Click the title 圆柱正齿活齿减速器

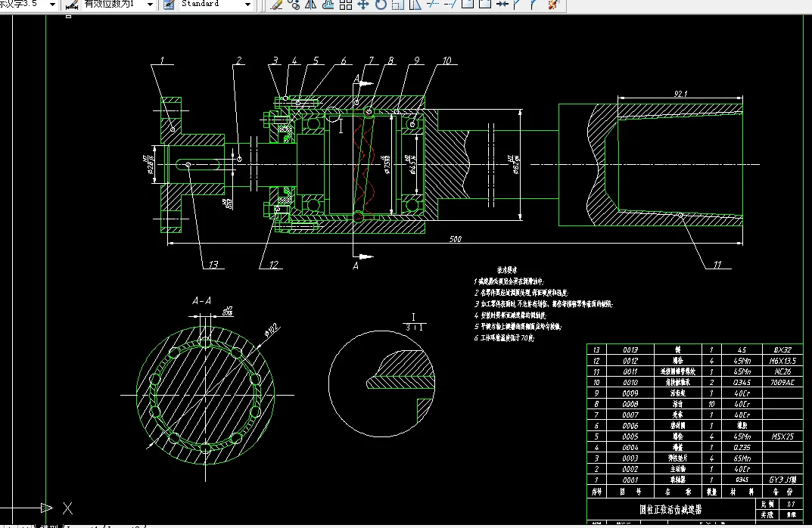670,510
